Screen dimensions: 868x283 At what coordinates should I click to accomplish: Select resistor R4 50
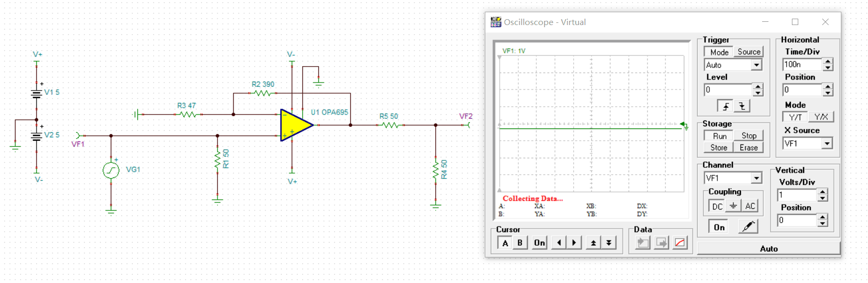coord(435,171)
